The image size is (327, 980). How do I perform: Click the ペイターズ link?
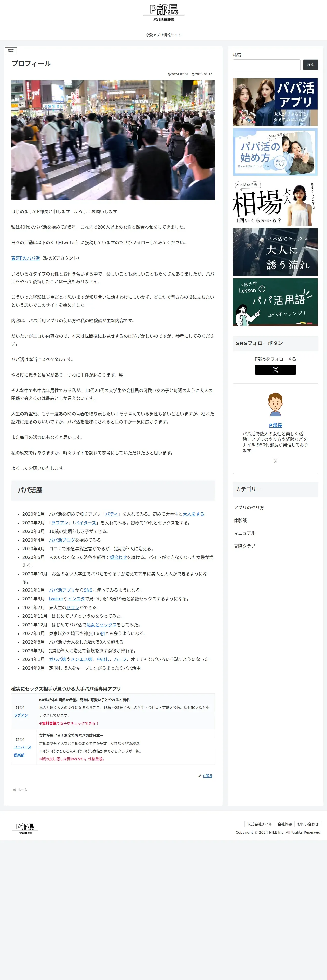pyautogui.click(x=85, y=523)
